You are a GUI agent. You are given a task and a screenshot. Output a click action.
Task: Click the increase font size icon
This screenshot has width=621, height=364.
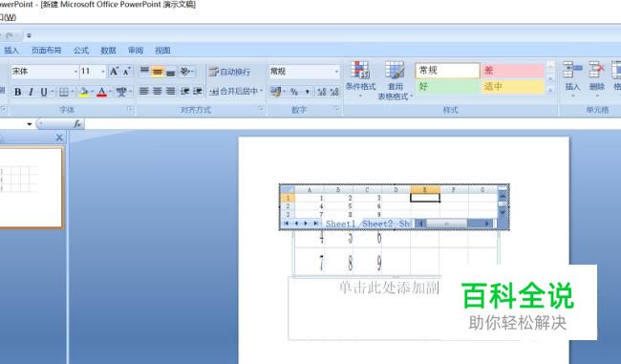(114, 72)
